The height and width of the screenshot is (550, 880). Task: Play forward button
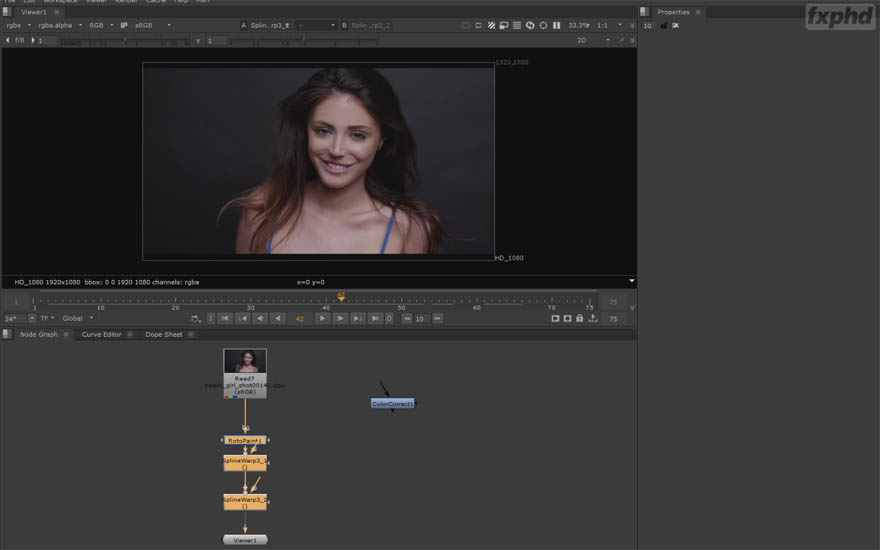pyautogui.click(x=322, y=318)
